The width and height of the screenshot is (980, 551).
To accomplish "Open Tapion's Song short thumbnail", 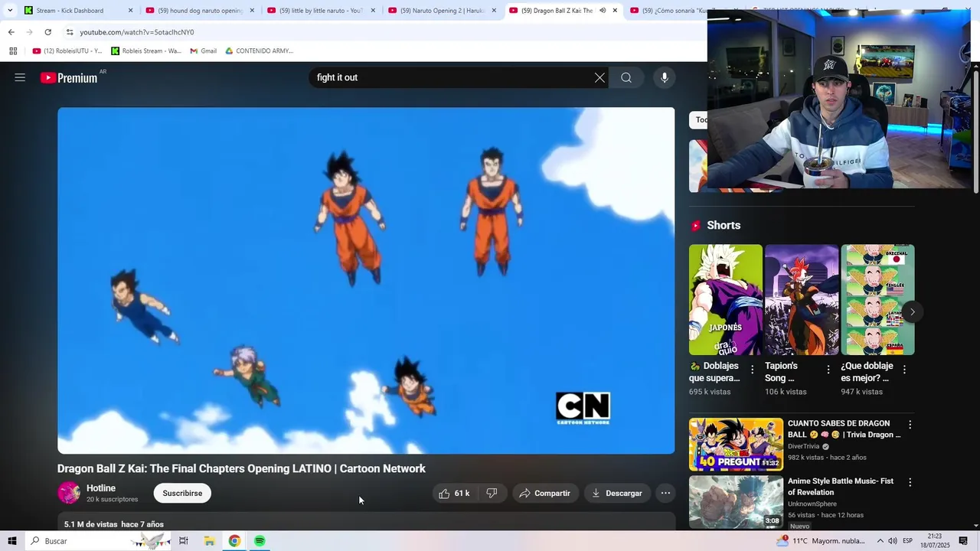I will click(802, 300).
